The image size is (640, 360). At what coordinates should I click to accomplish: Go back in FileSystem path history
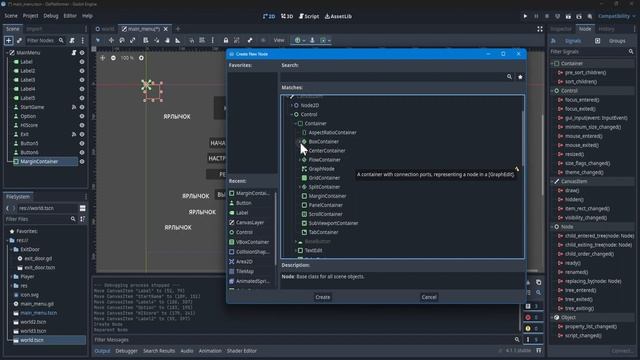click(x=7, y=208)
